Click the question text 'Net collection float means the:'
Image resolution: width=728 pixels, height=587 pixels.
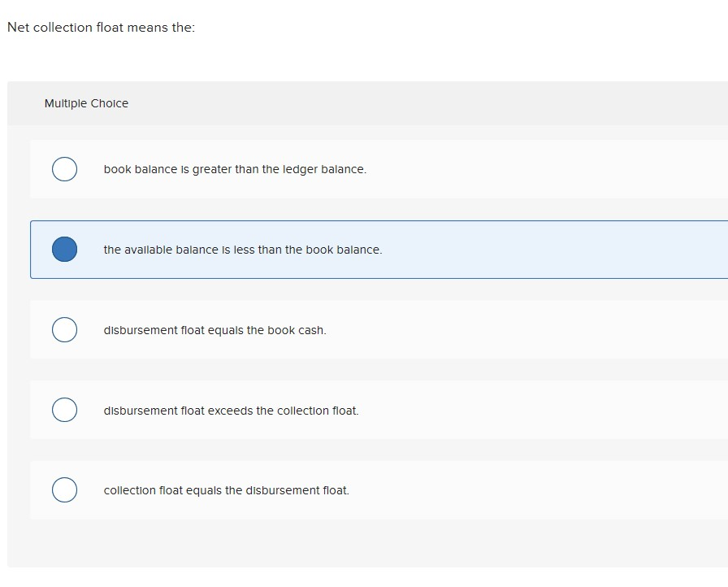102,28
